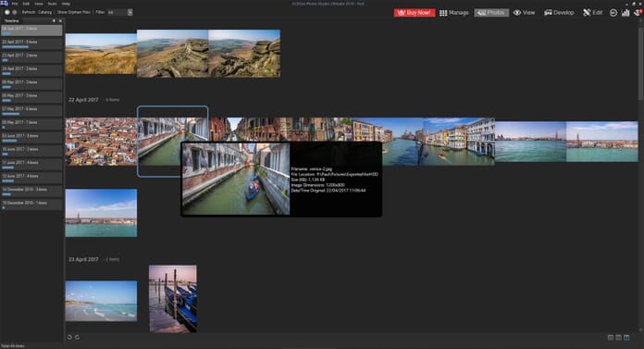Open the message center notification icon
The height and width of the screenshot is (349, 644).
click(x=638, y=13)
